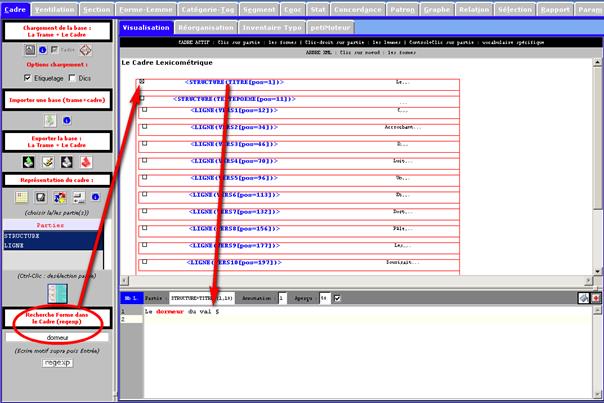Screen dimensions: 604x403
Task: Click the Partie field showing STRUCTURE>TITRE
Action: [201, 298]
